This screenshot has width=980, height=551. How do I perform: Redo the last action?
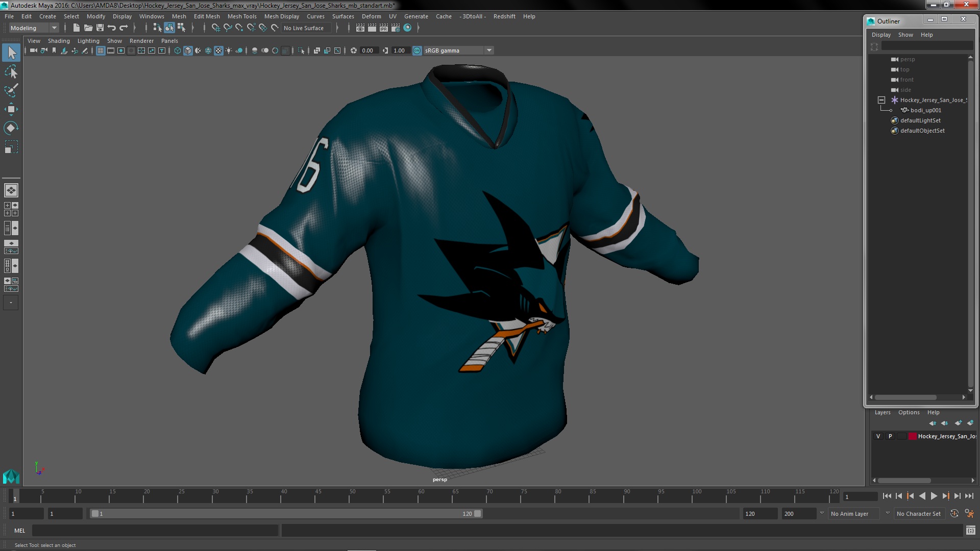[124, 28]
